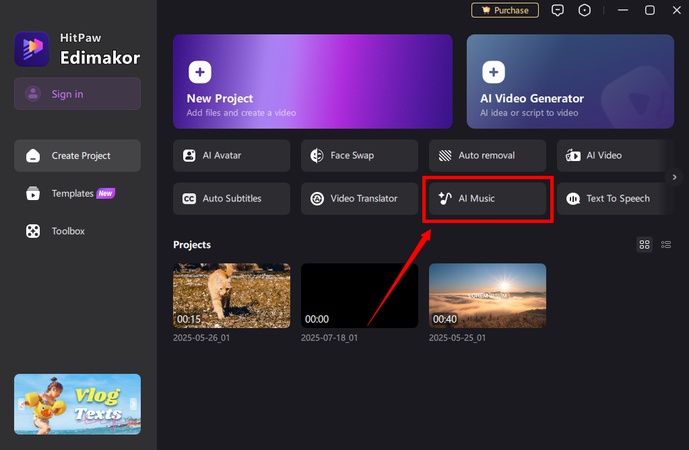Click the Face Swap half-face icon
This screenshot has width=689, height=450.
(x=317, y=156)
